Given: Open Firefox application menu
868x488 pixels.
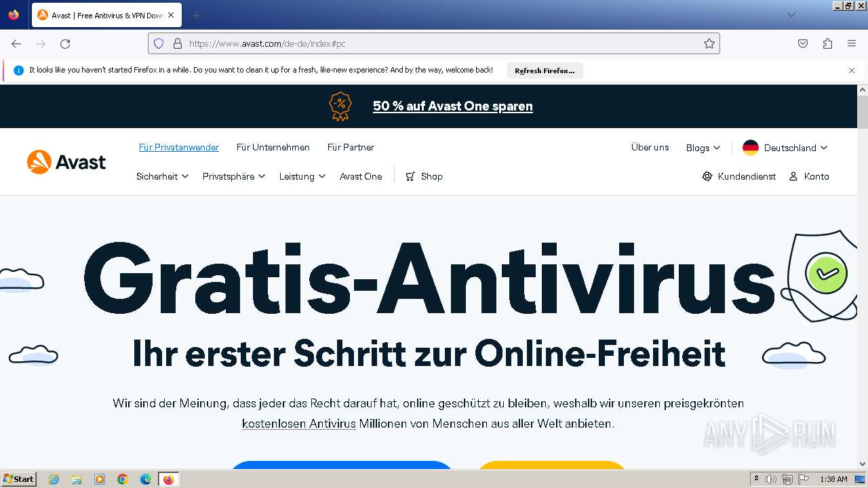Looking at the screenshot, I should [x=852, y=43].
